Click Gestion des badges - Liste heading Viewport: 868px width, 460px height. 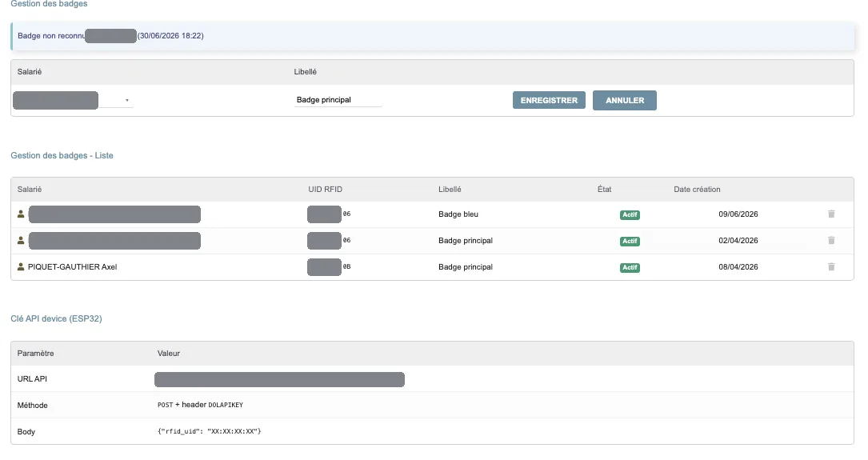click(x=62, y=155)
